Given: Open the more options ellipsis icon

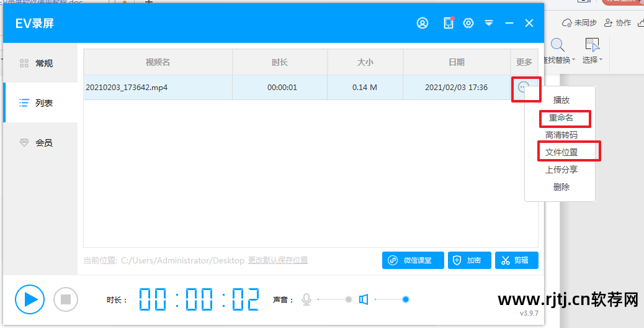Looking at the screenshot, I should click(x=523, y=87).
